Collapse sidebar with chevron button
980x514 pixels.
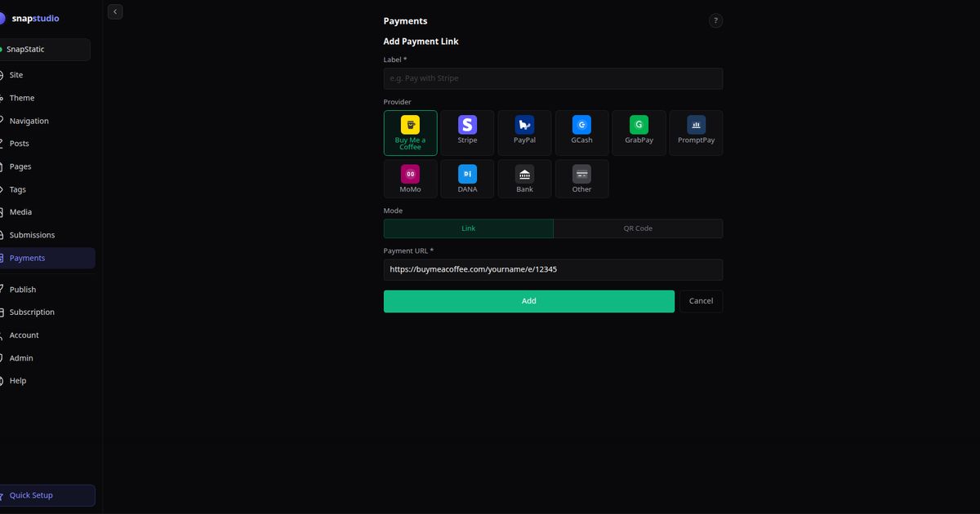pyautogui.click(x=115, y=11)
